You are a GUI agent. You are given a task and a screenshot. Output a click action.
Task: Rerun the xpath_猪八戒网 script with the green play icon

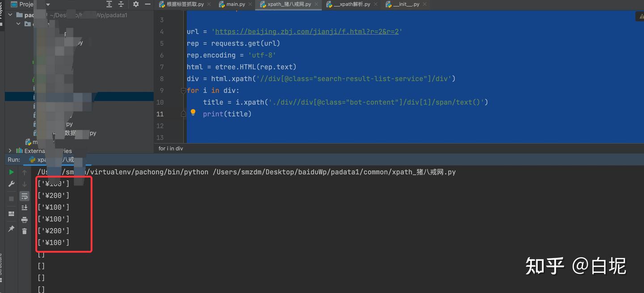click(11, 172)
